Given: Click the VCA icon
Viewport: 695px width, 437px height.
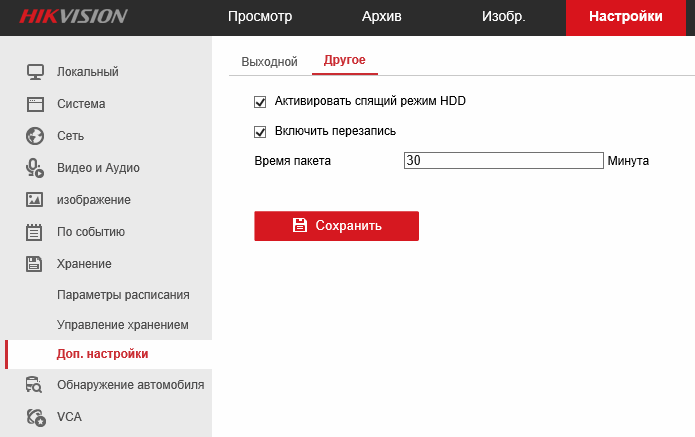Looking at the screenshot, I should click(36, 417).
